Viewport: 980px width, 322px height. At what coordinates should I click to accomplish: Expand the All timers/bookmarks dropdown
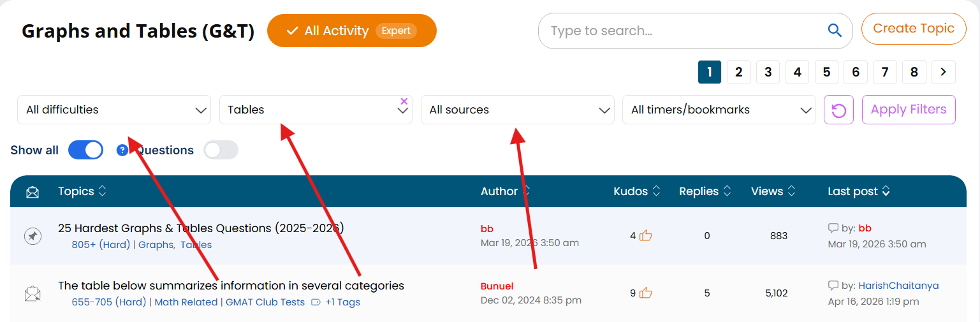coord(719,110)
